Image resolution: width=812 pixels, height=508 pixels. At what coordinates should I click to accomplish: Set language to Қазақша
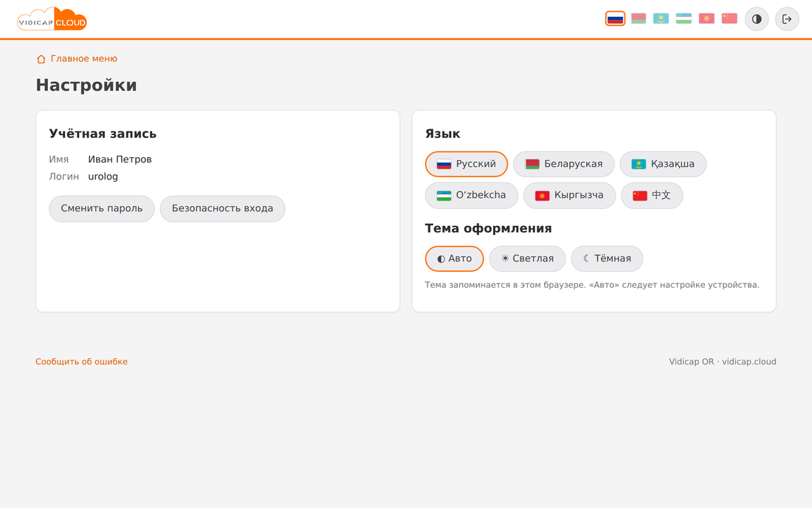coord(663,164)
